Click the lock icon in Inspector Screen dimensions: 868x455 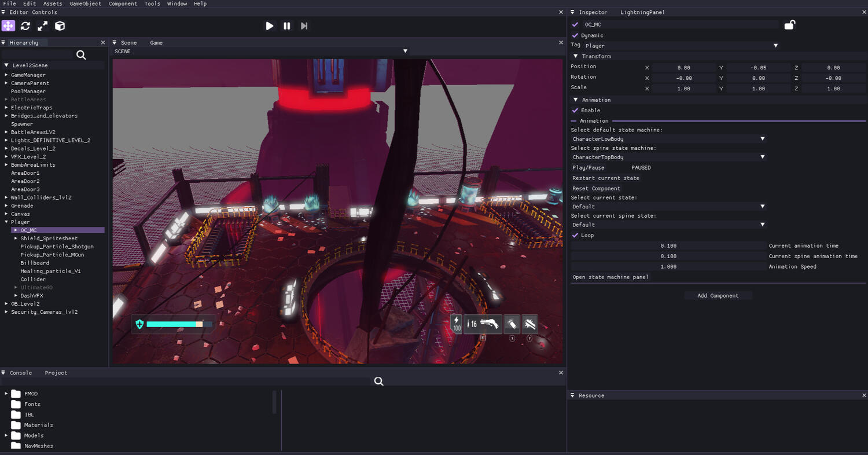[789, 24]
